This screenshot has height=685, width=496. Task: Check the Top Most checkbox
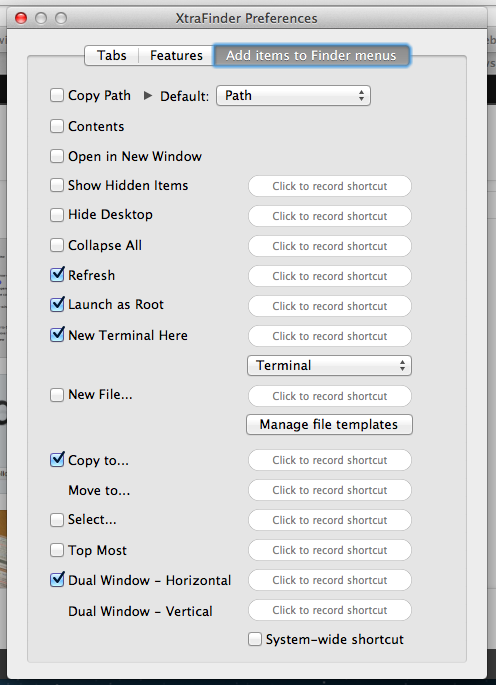[57, 550]
